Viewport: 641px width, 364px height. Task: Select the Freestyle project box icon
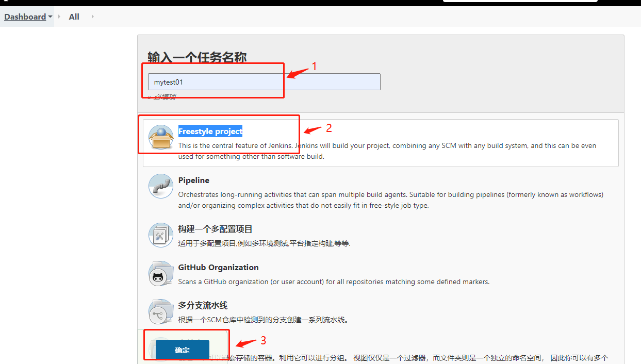tap(161, 137)
